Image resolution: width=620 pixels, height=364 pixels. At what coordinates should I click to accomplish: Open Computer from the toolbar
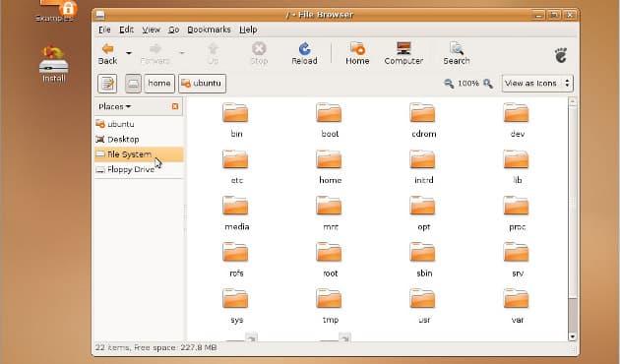point(403,54)
